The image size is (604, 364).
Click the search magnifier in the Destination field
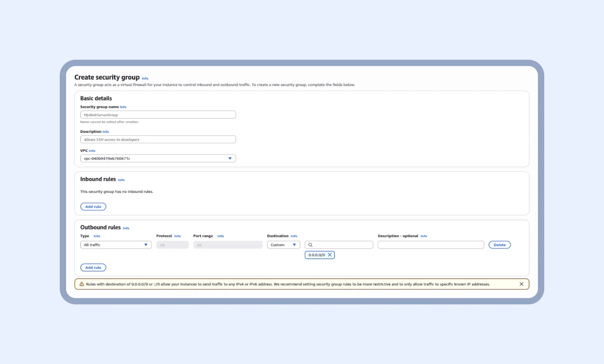(311, 245)
